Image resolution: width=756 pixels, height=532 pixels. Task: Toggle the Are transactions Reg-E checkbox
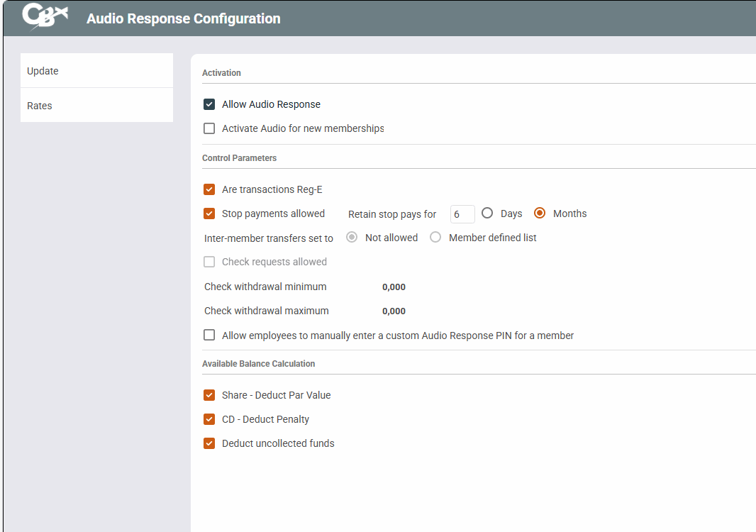209,189
